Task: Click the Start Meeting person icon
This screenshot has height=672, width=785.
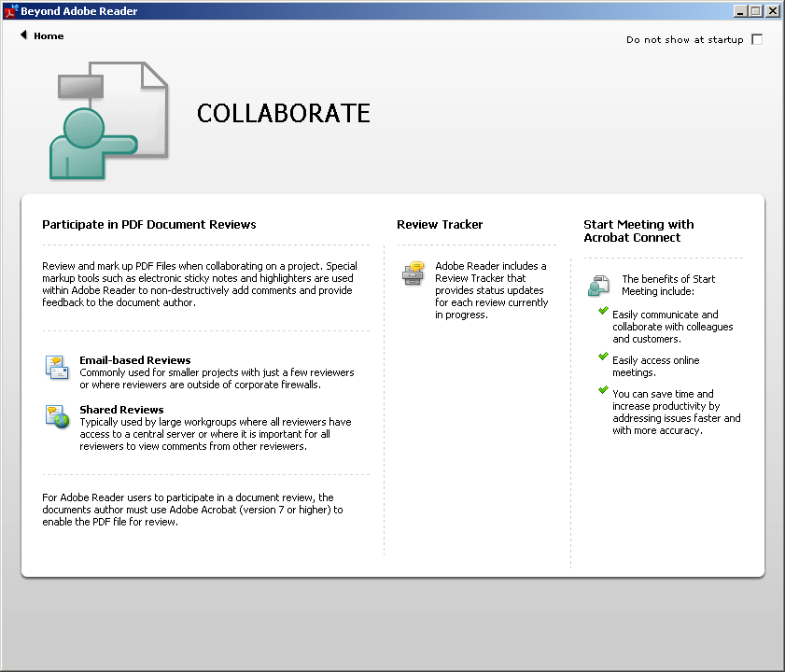Action: point(598,286)
